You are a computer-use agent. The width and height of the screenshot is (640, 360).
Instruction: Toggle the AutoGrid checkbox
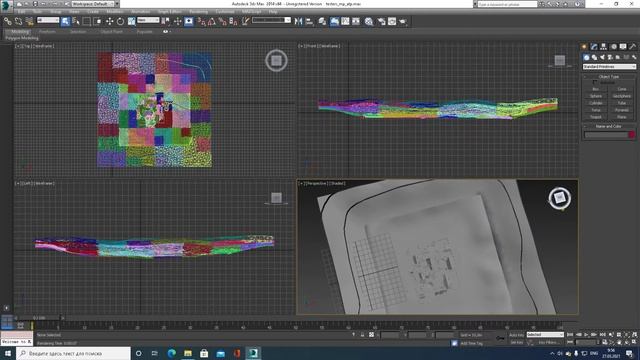tap(595, 82)
